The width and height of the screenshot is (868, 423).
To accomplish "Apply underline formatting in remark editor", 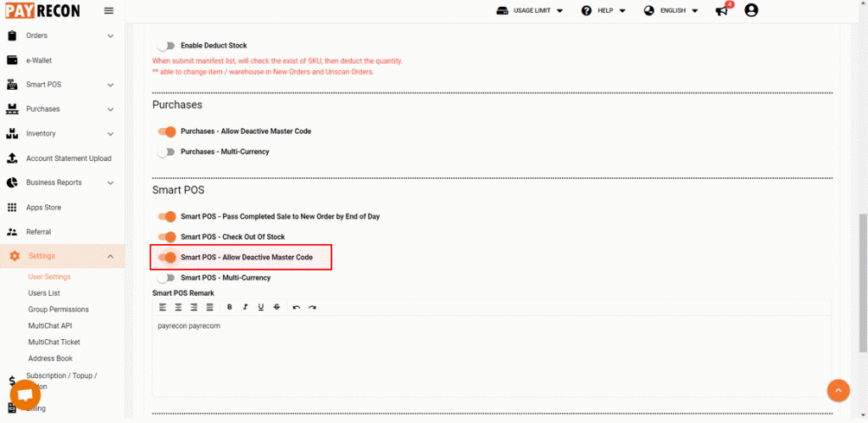I will [261, 307].
